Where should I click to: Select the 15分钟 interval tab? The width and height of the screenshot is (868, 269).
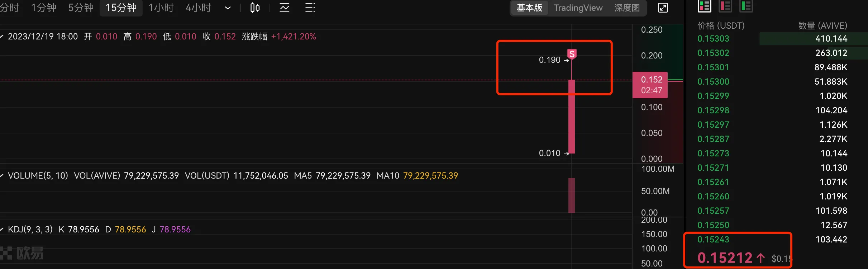pyautogui.click(x=121, y=8)
